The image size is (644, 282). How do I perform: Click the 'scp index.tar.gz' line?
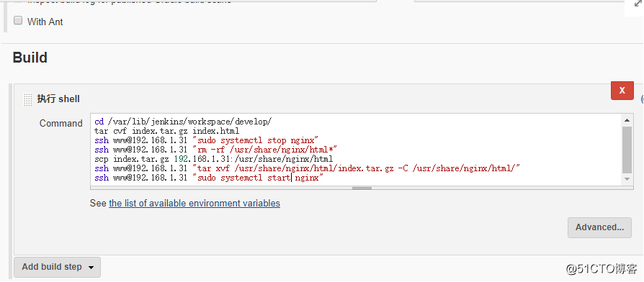213,159
